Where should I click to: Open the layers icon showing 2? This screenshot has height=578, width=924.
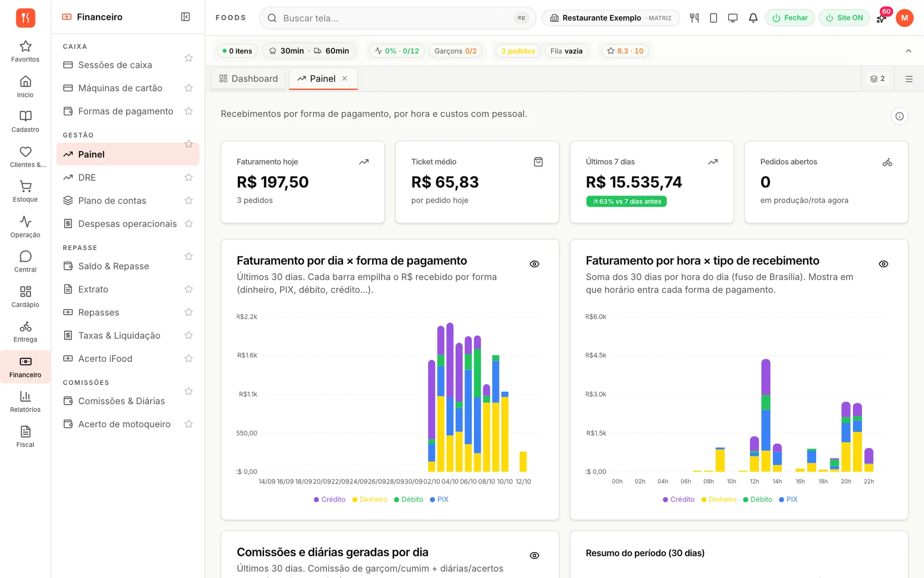click(x=877, y=79)
